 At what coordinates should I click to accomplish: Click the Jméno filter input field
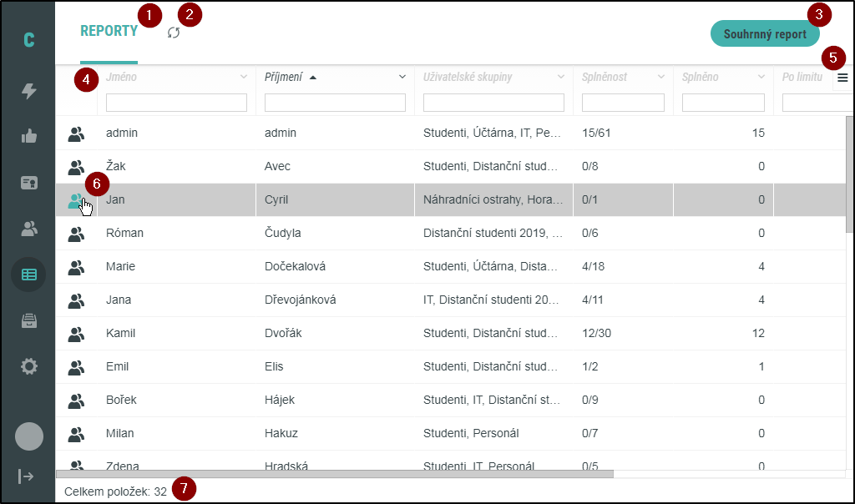coord(176,103)
